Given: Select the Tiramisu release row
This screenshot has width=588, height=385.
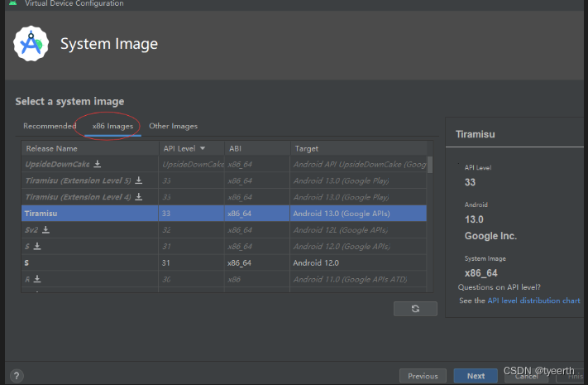Looking at the screenshot, I should pyautogui.click(x=224, y=214).
